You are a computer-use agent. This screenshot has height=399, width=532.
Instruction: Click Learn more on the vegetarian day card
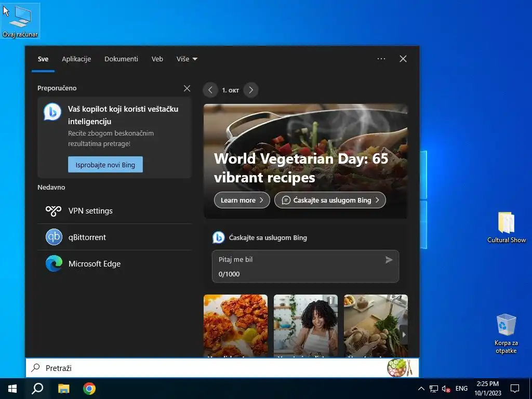[x=242, y=200]
